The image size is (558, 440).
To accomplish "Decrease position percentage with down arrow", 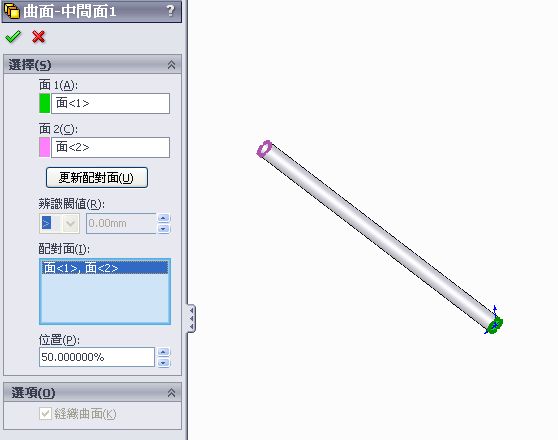I will (163, 362).
